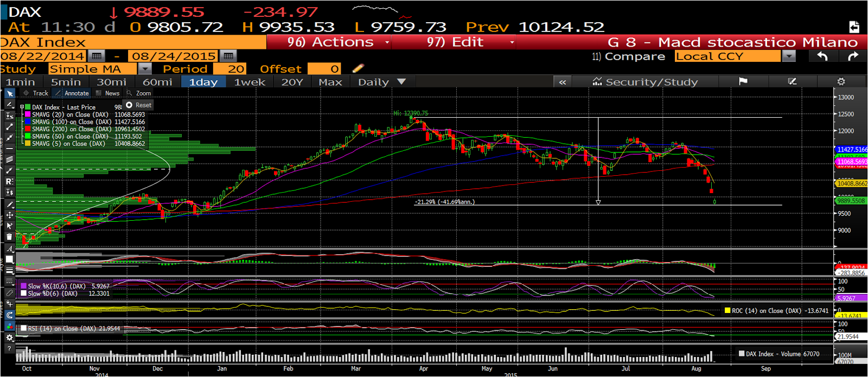
Task: Toggle News overlay
Action: coord(107,93)
